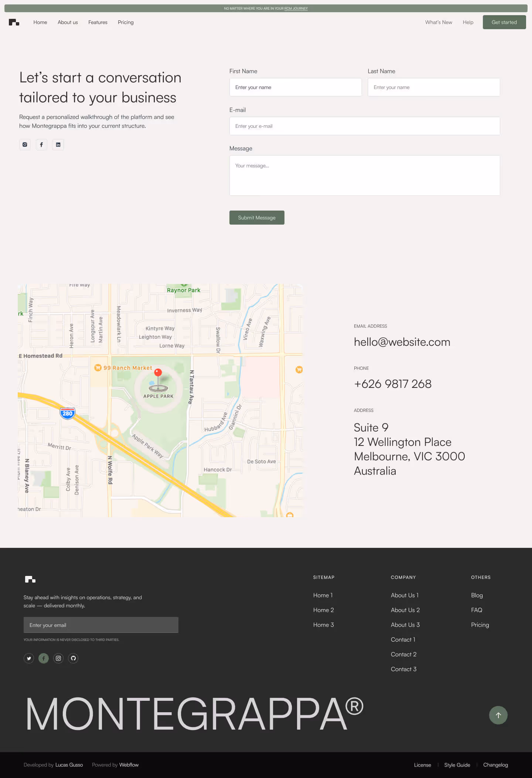The image size is (532, 778).
Task: Open the LinkedIn icon under the headline
Action: (x=58, y=144)
